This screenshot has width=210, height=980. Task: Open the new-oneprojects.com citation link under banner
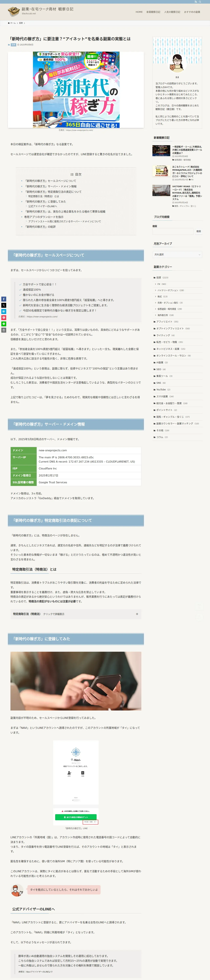[x=79, y=130]
